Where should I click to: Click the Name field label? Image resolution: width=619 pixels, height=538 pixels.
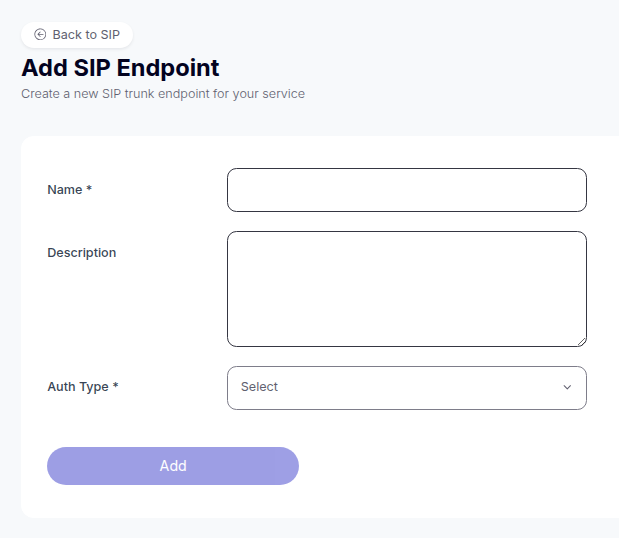click(64, 190)
